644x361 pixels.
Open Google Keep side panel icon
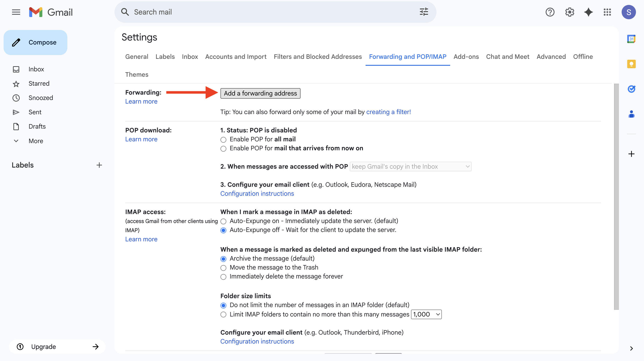point(631,64)
